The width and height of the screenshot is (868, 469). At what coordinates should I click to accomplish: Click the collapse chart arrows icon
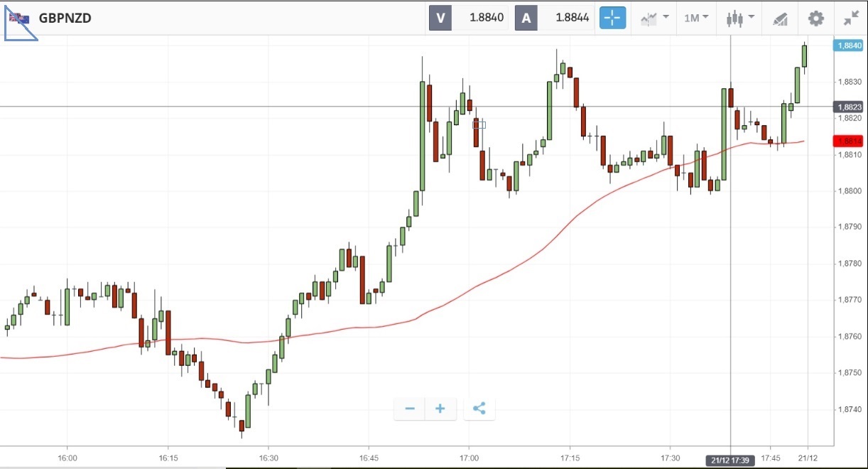tap(851, 18)
